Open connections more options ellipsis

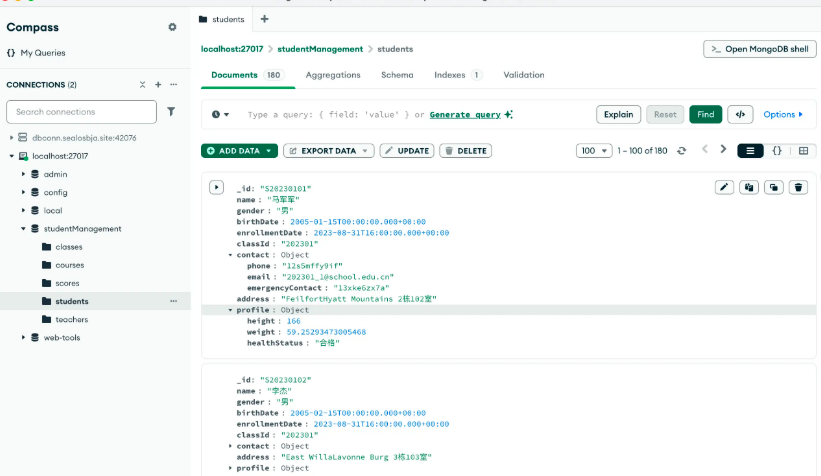[x=174, y=85]
